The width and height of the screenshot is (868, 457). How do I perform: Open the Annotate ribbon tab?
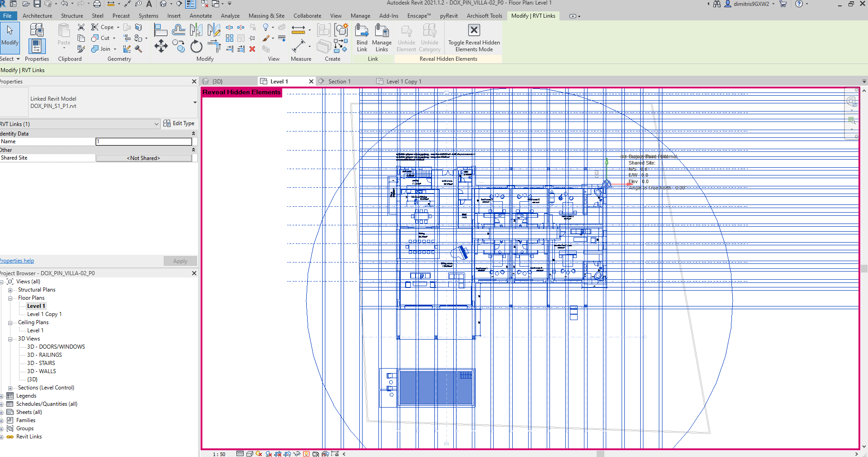click(x=201, y=16)
